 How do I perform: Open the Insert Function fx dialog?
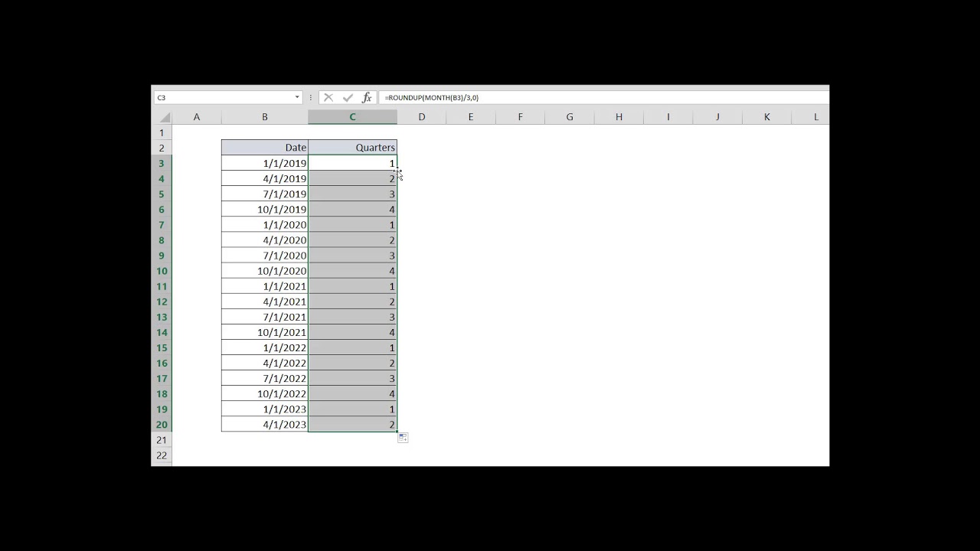(x=367, y=97)
